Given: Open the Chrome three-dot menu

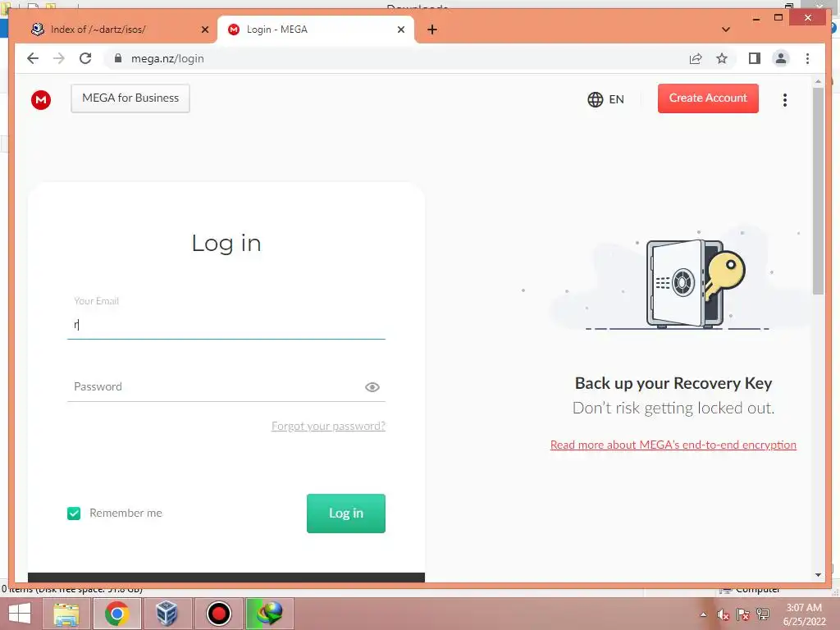Looking at the screenshot, I should point(807,58).
